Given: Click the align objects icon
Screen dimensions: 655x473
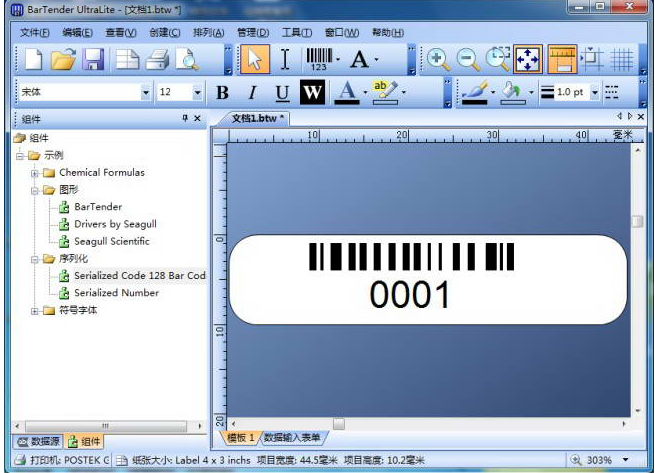Looking at the screenshot, I should click(x=592, y=59).
